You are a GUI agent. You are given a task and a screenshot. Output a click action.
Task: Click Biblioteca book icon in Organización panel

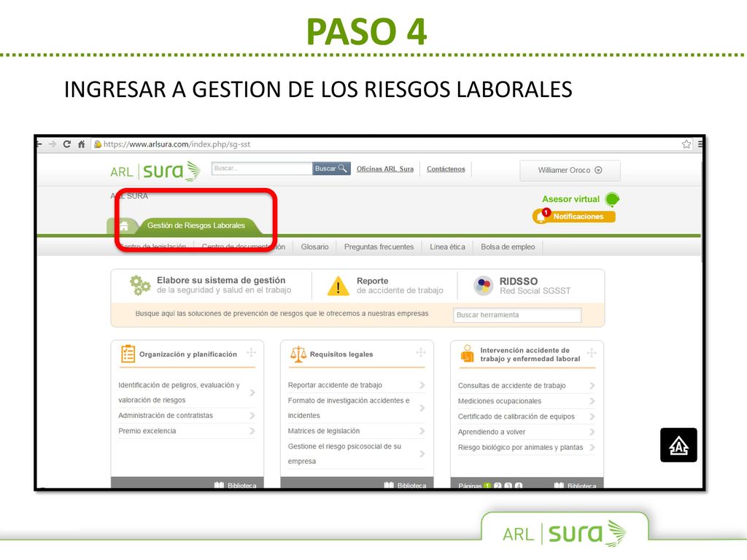[219, 485]
